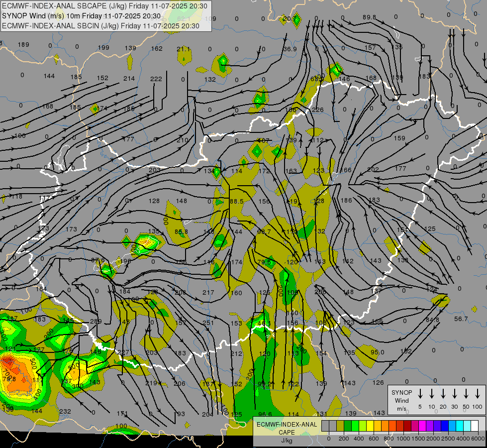Viewport: 487px width, 448px height.
Task: Click the 20 m/s wind arrow in legend
Action: click(x=443, y=394)
